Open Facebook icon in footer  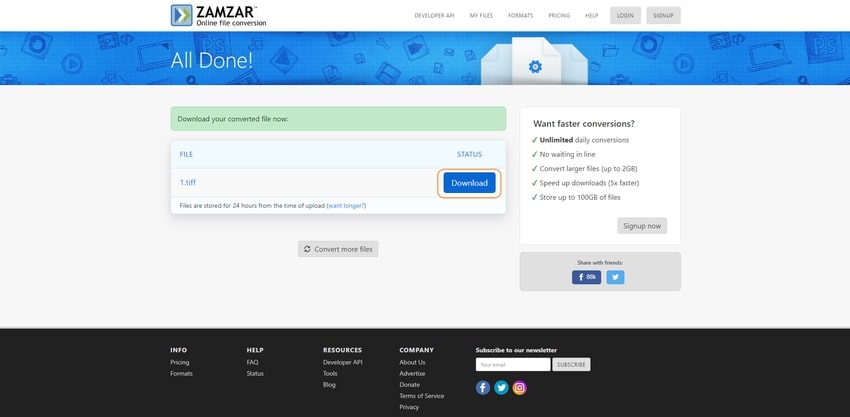pos(483,387)
